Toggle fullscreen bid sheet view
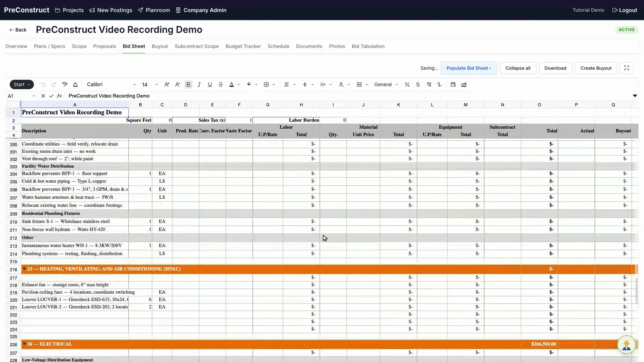Viewport: 644px width, 362px height. coord(627,68)
